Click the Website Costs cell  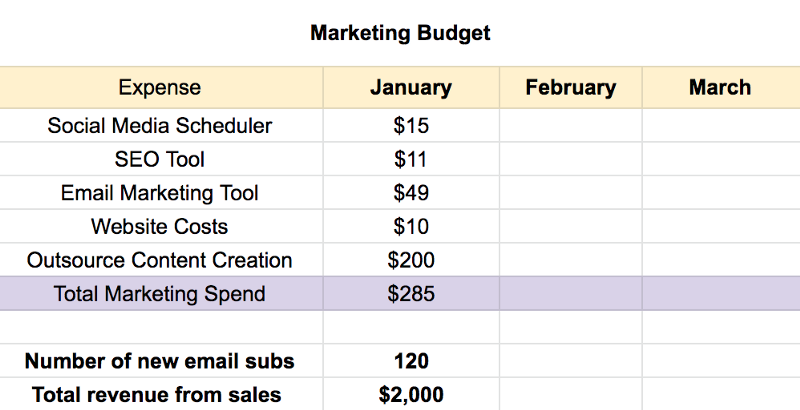pos(160,226)
